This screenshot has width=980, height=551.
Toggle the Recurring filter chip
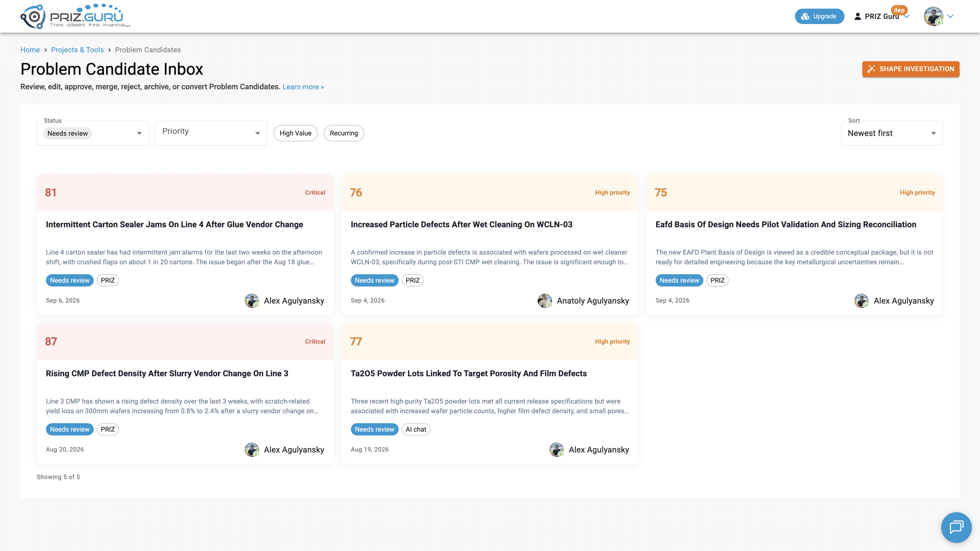coord(344,133)
